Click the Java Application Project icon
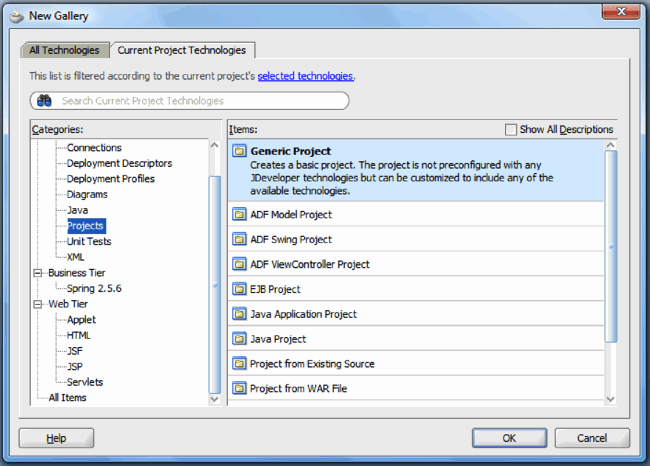The width and height of the screenshot is (650, 466). click(239, 314)
